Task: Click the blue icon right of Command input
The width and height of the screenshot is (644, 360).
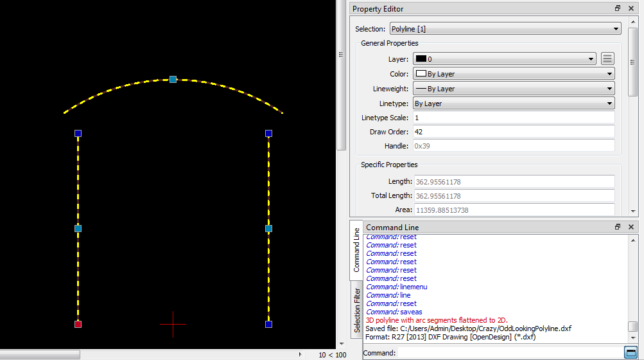Action: 631,352
